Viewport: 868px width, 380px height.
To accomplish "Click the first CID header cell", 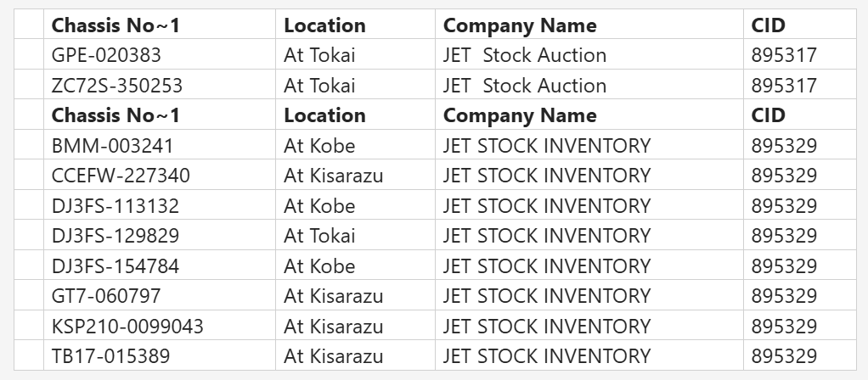I will point(800,25).
